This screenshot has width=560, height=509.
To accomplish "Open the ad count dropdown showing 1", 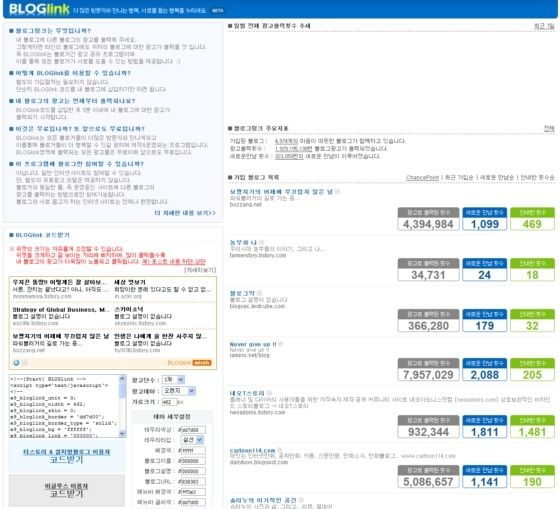I will pyautogui.click(x=174, y=380).
